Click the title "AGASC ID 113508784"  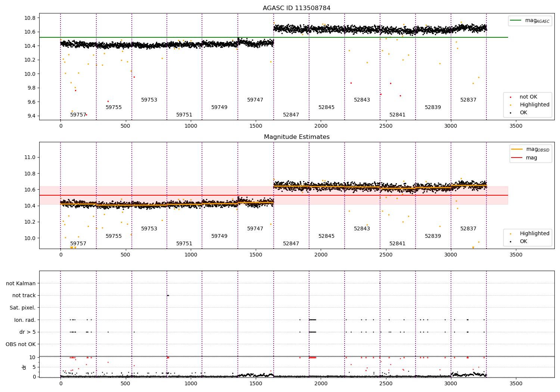296,8
